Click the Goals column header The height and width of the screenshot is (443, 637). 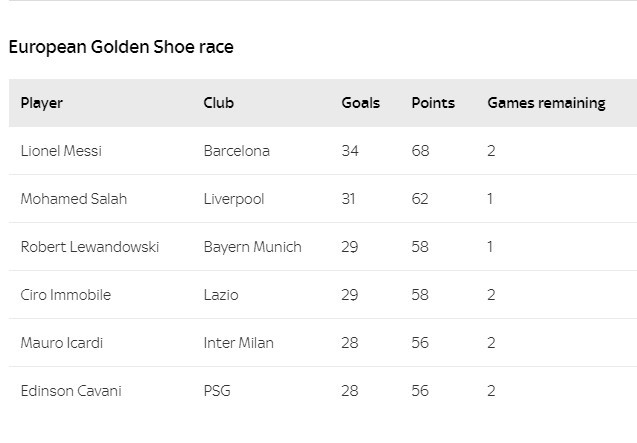360,103
